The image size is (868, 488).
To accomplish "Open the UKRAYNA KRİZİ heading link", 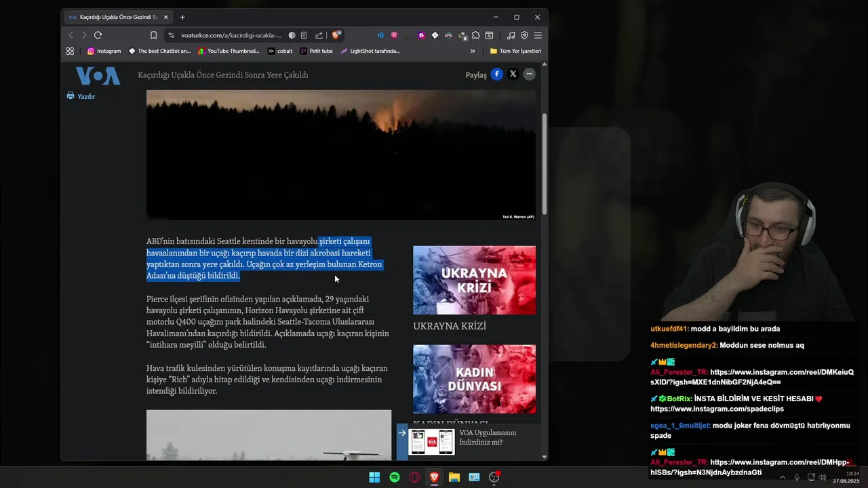I will coord(450,326).
